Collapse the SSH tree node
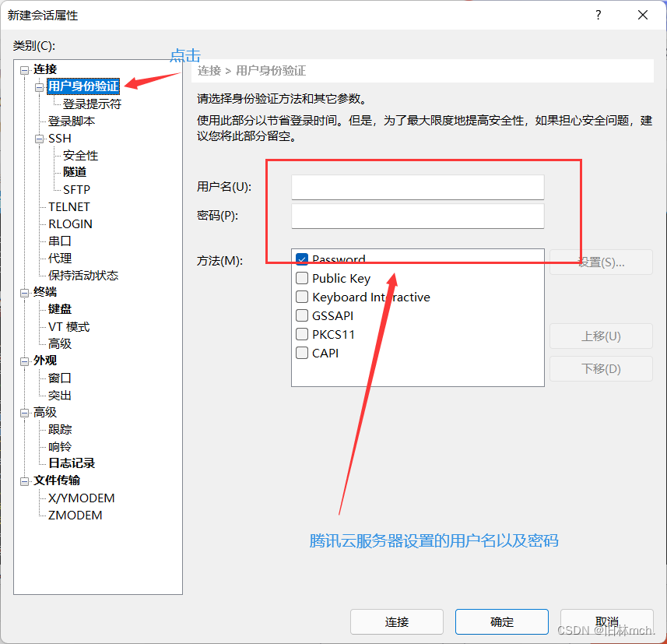The image size is (667, 644). tap(40, 139)
